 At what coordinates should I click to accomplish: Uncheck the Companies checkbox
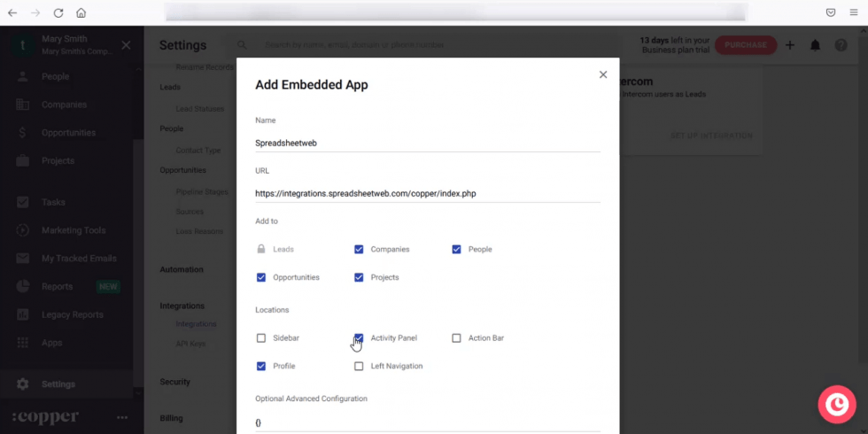pyautogui.click(x=359, y=250)
